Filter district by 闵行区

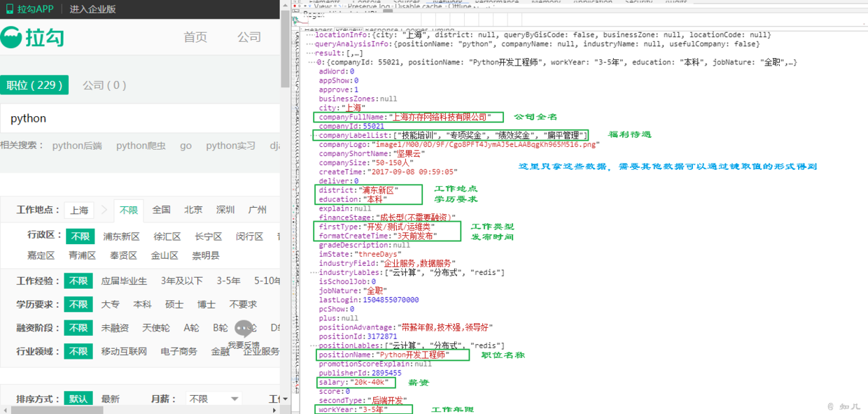pyautogui.click(x=250, y=236)
